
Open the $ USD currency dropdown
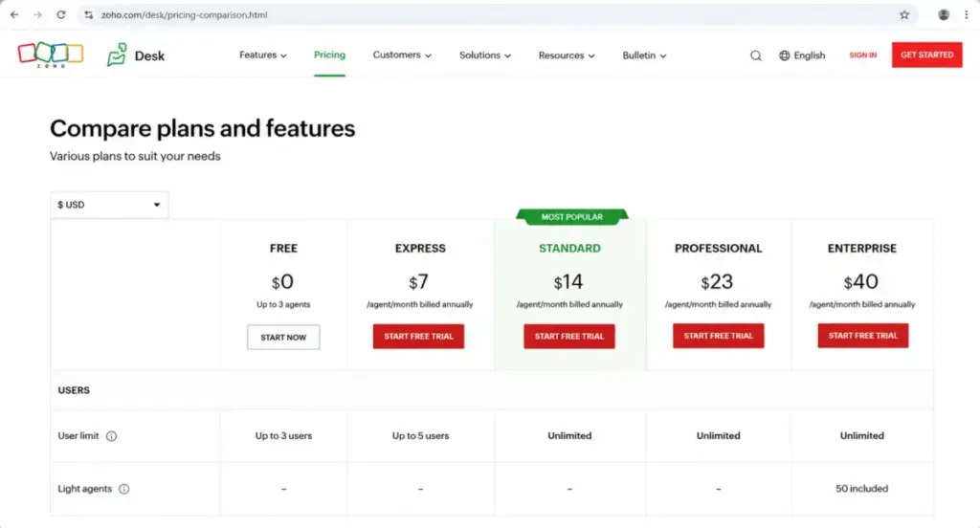109,205
